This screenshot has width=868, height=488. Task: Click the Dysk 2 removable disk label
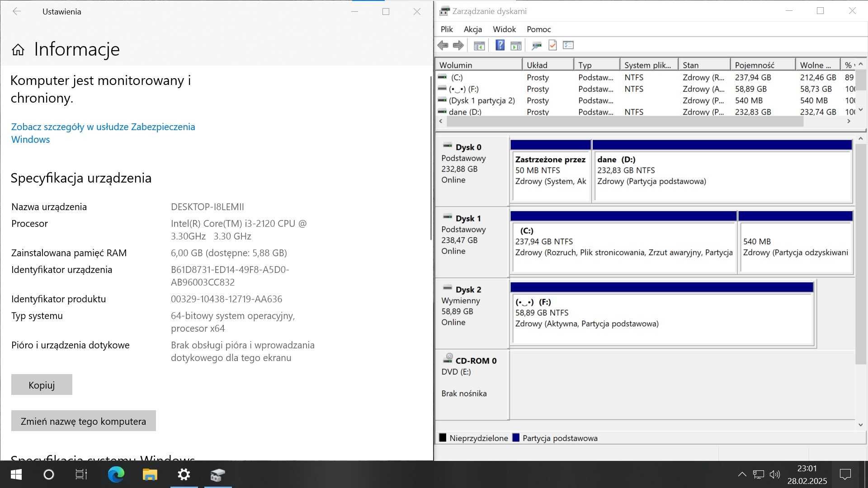click(468, 290)
